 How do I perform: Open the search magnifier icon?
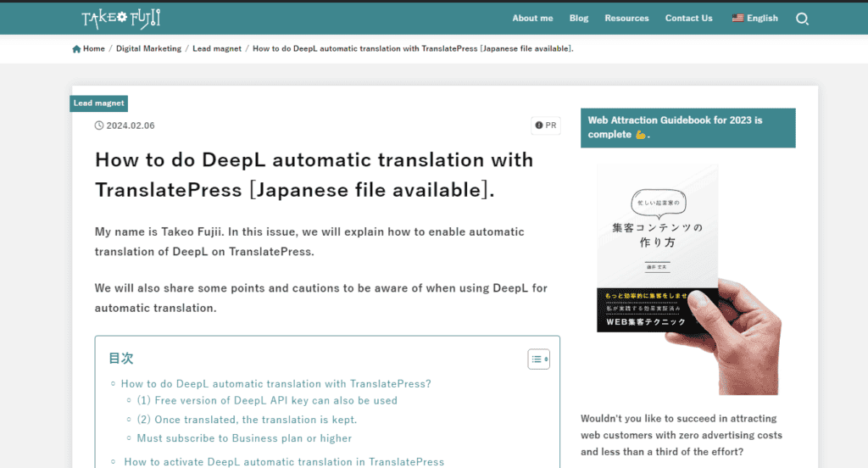(x=802, y=19)
